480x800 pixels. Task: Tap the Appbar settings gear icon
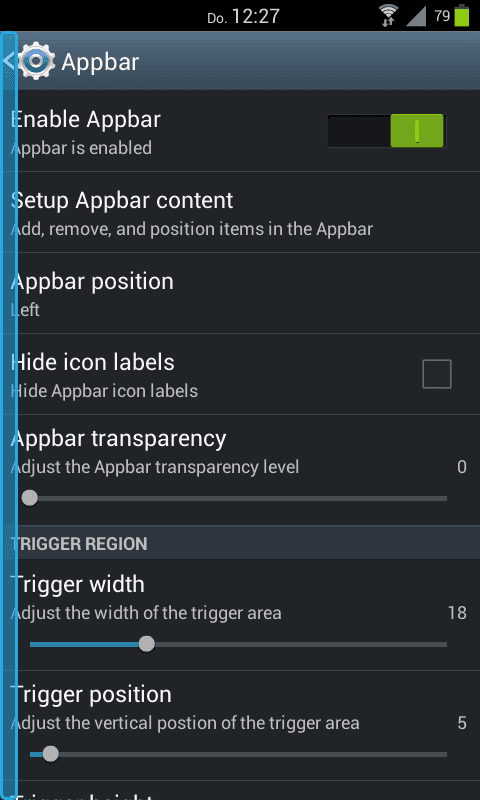[36, 62]
